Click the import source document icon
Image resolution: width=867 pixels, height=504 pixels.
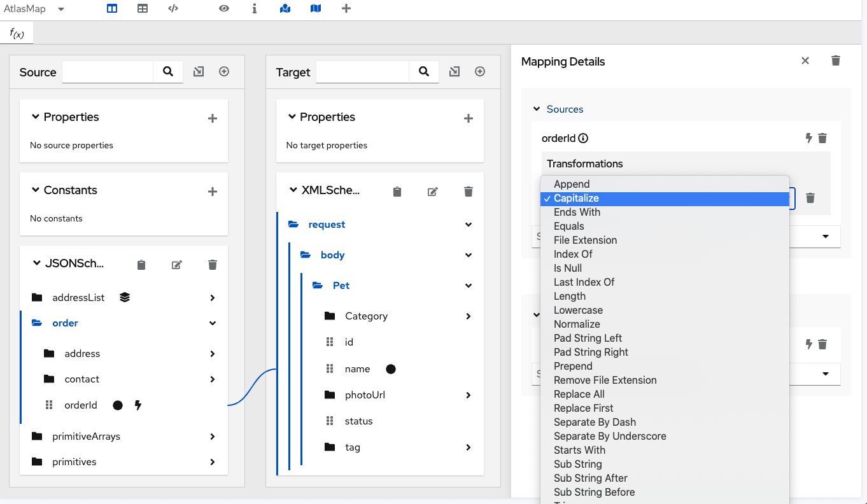(x=198, y=71)
